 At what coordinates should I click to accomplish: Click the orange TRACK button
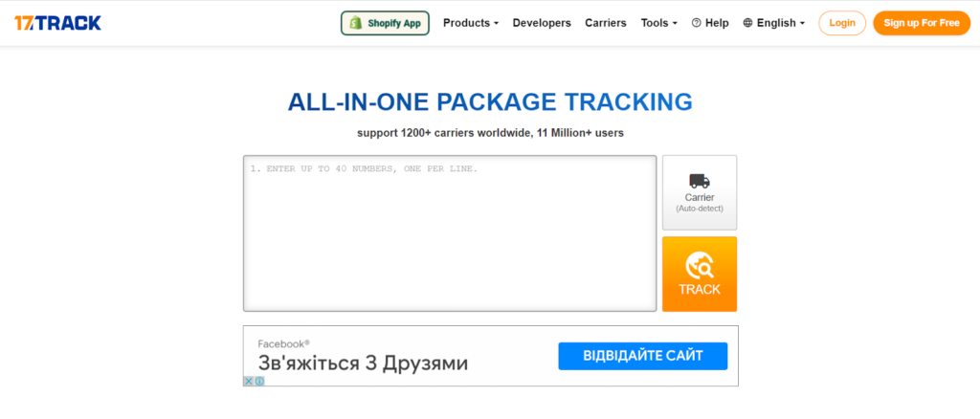tap(700, 275)
